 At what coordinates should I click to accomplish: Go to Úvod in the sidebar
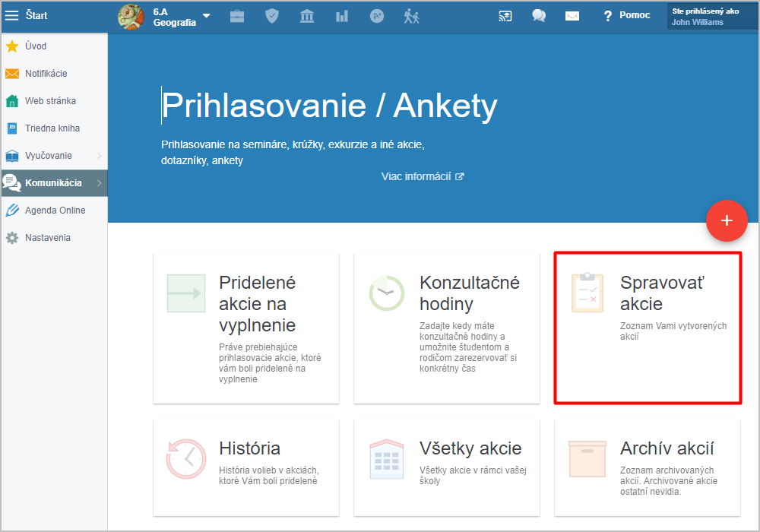54,46
